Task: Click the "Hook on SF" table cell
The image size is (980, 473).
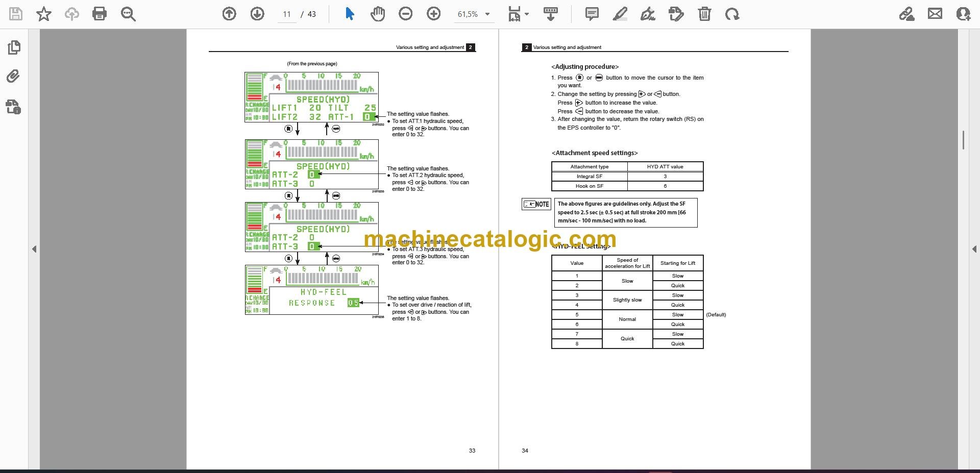Action: click(x=590, y=186)
